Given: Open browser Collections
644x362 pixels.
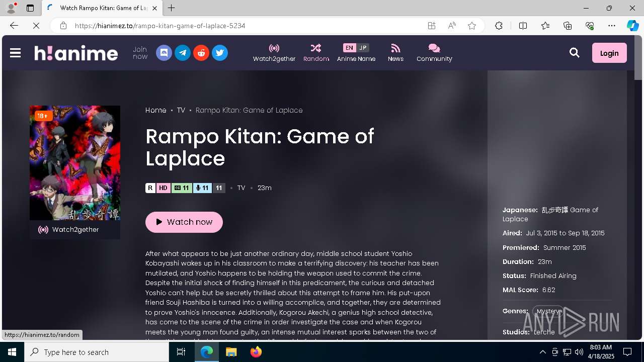Looking at the screenshot, I should [x=568, y=26].
